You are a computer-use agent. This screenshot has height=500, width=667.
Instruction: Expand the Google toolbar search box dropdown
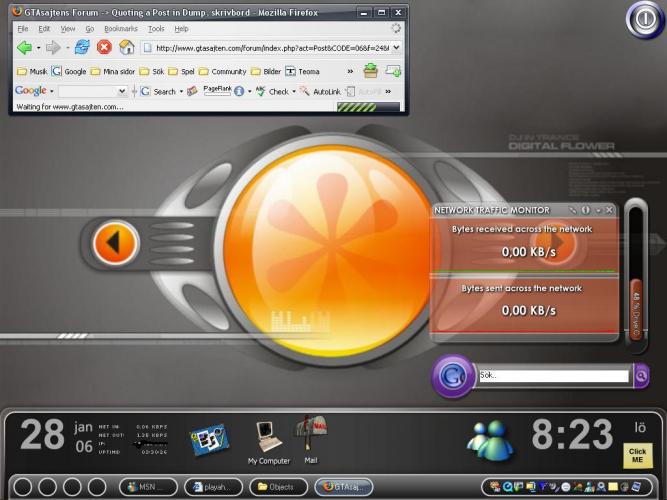122,91
